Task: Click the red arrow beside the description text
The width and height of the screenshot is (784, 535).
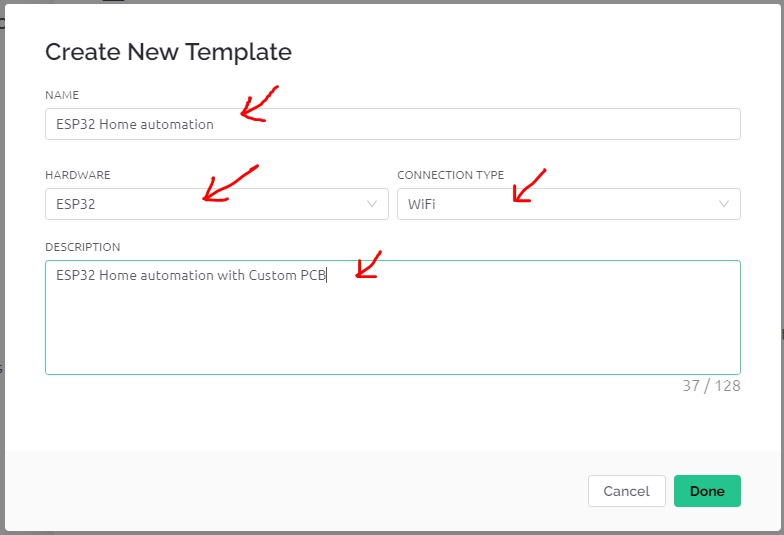Action: pos(368,264)
